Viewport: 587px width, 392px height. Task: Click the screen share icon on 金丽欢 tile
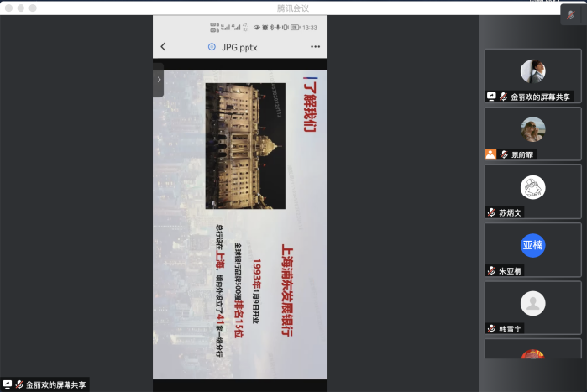point(492,97)
